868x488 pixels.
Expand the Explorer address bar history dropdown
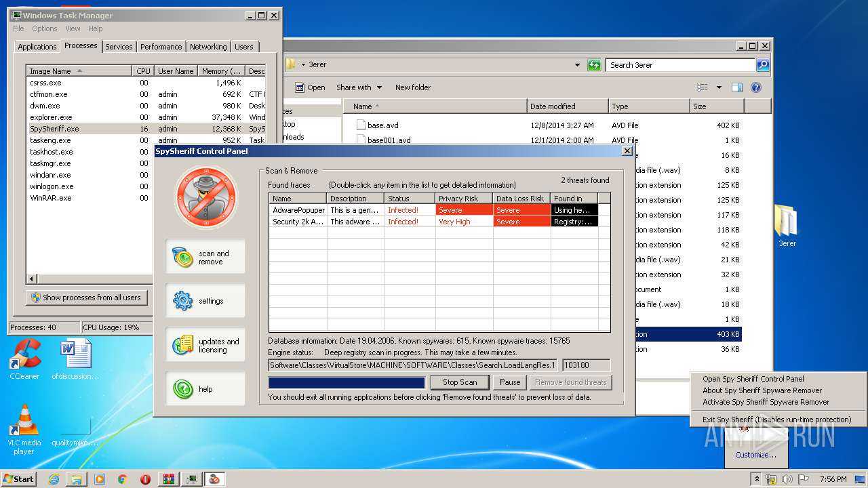[577, 65]
